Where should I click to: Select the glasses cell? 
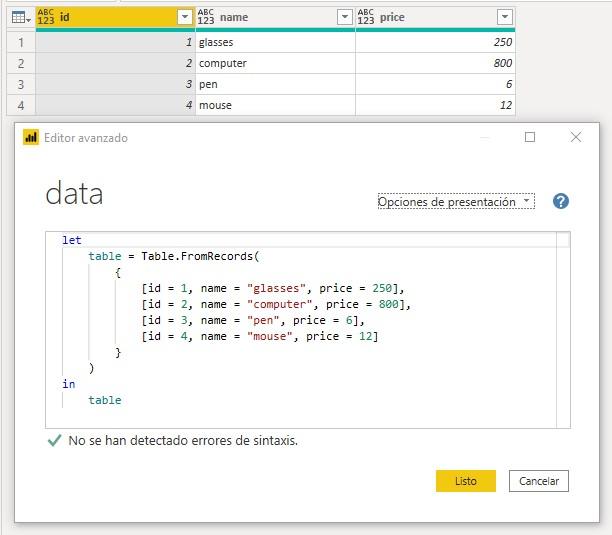click(x=275, y=42)
